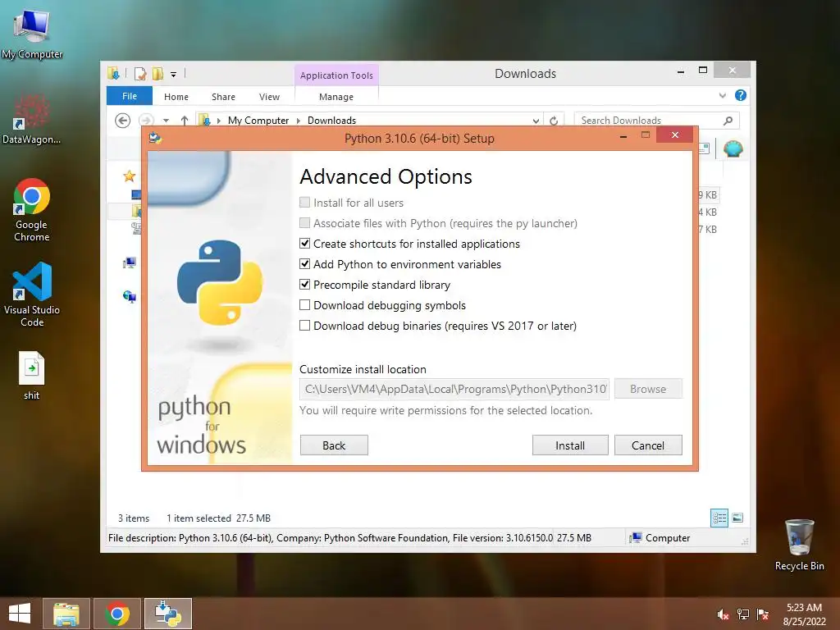Image resolution: width=840 pixels, height=630 pixels.
Task: Open the Recycle Bin
Action: coord(799,545)
